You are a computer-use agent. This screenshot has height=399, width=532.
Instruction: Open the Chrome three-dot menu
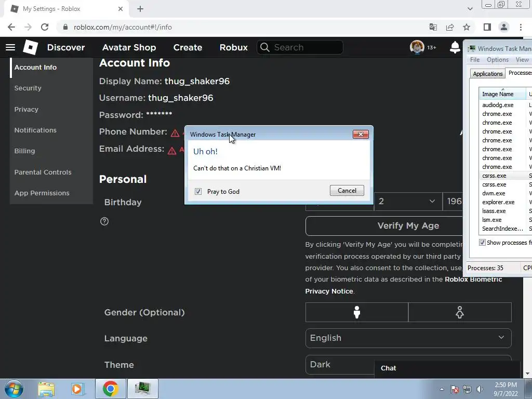(521, 27)
